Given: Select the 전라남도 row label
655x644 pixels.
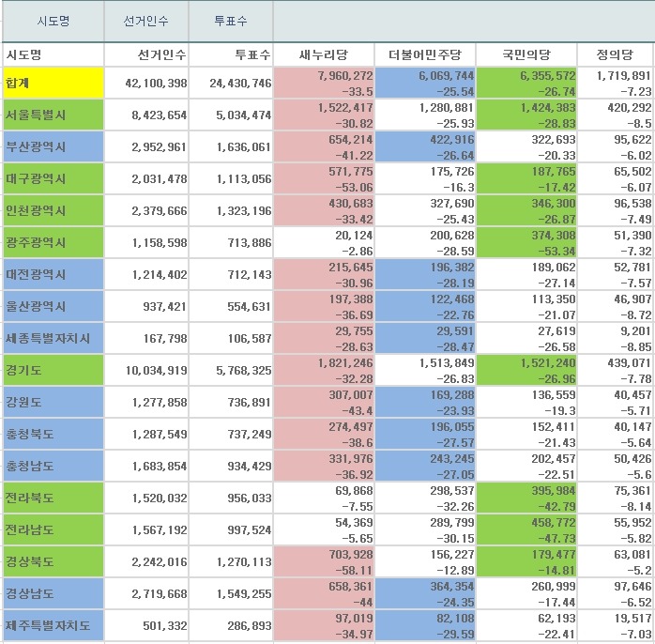Looking at the screenshot, I should [x=53, y=529].
